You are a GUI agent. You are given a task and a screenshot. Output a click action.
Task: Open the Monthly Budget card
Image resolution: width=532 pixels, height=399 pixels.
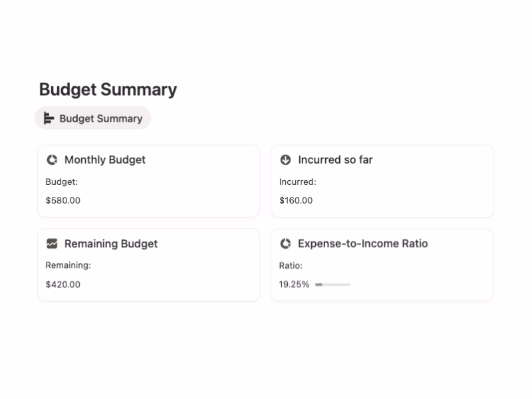(148, 180)
